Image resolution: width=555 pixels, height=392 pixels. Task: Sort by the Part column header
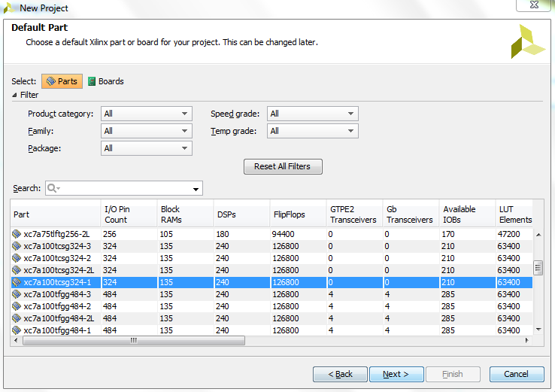click(x=56, y=214)
